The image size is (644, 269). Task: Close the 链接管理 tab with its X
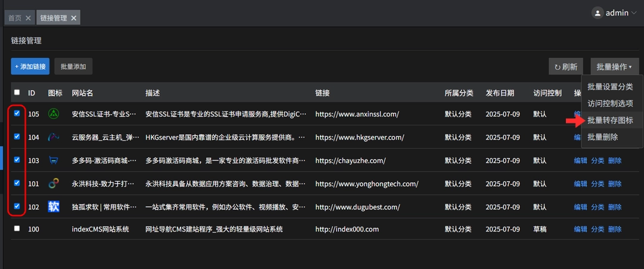point(73,18)
